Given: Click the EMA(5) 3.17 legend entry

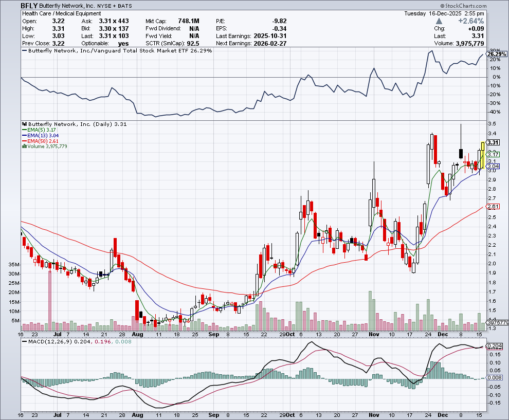Looking at the screenshot, I should pyautogui.click(x=39, y=130).
